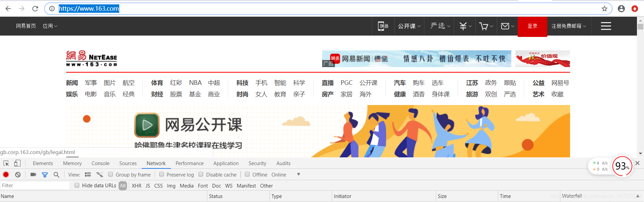Enable the Group by frame checkbox
The height and width of the screenshot is (202, 644).
click(x=110, y=174)
